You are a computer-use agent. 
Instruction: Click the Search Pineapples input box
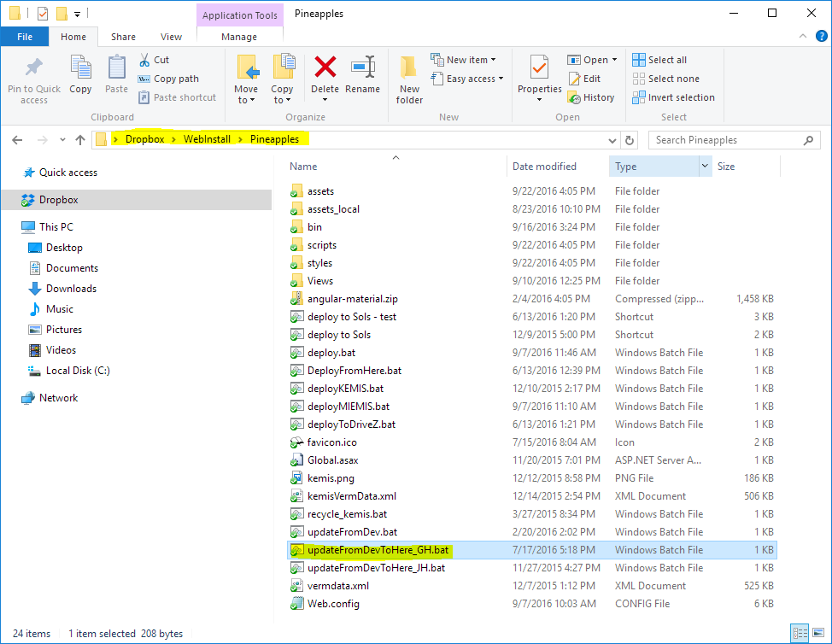point(733,140)
